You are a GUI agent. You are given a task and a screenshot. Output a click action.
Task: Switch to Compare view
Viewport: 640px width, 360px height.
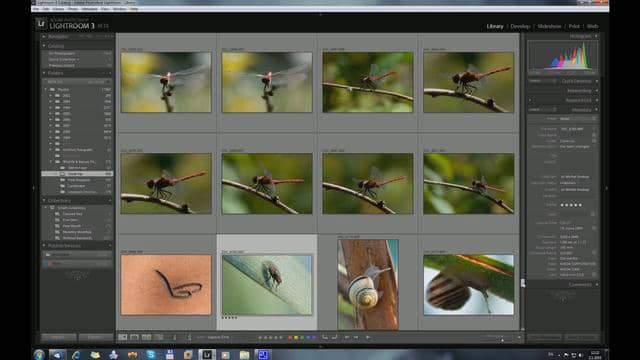click(x=146, y=337)
